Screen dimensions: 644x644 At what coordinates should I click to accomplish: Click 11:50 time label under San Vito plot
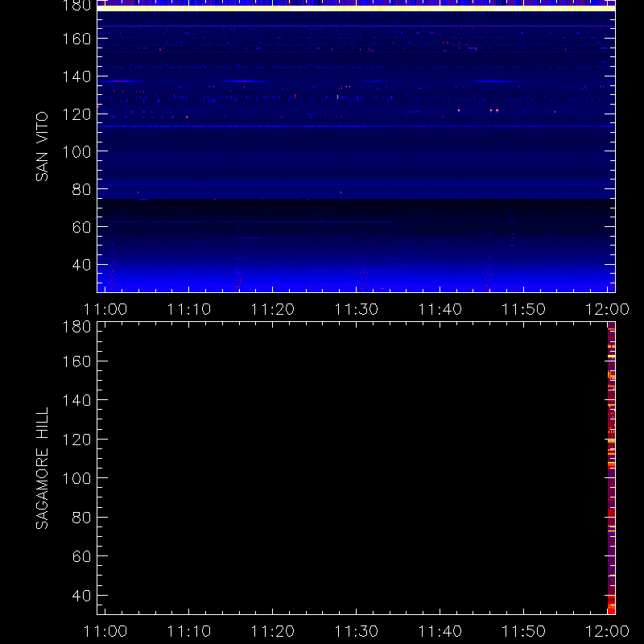pos(524,309)
